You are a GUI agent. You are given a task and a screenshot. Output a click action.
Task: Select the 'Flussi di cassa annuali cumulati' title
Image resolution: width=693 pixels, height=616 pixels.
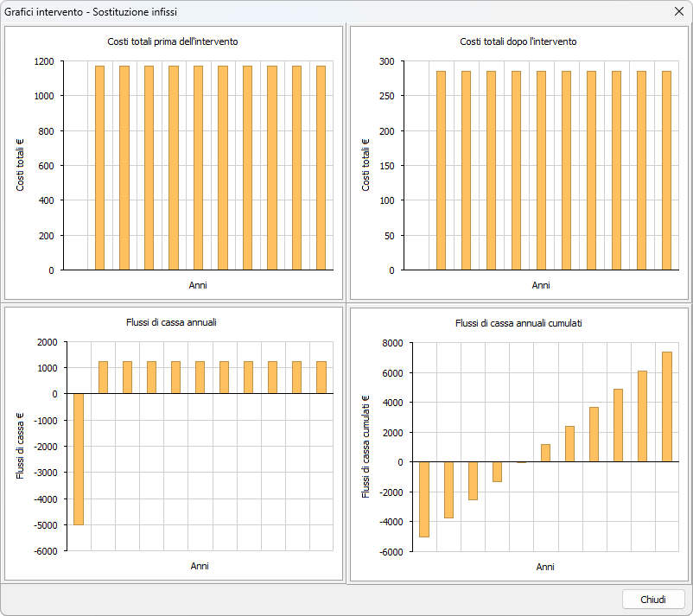click(518, 323)
